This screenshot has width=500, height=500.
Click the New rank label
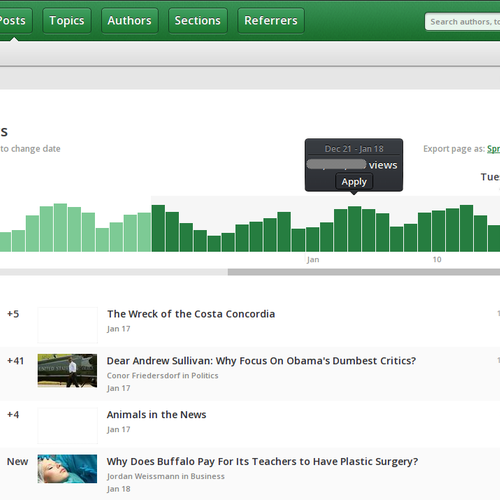(x=17, y=462)
